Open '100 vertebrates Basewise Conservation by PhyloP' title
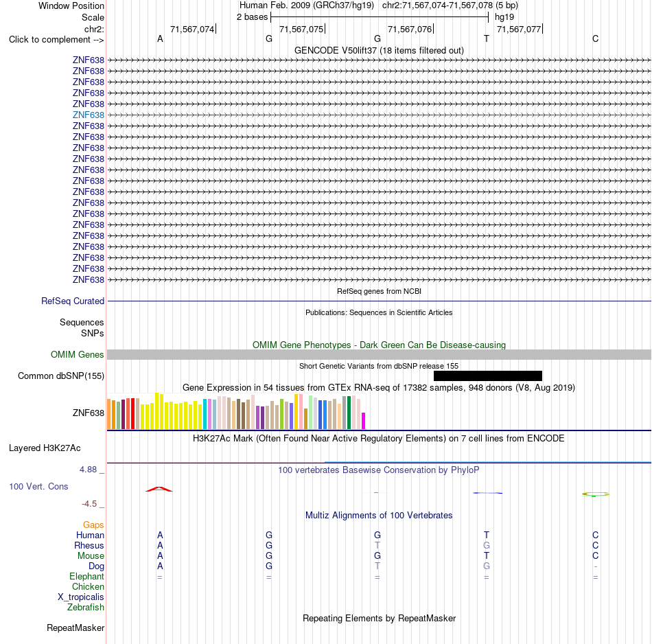The image size is (652, 644). click(x=379, y=470)
